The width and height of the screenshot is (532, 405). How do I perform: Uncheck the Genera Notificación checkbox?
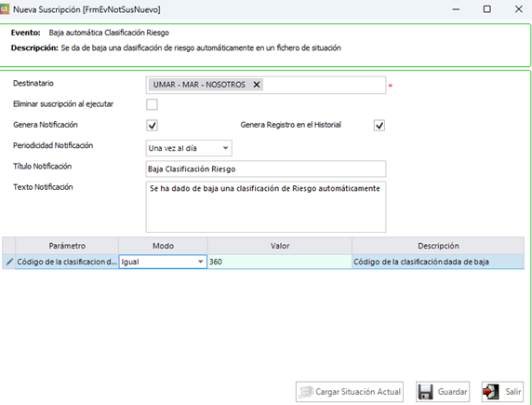coord(152,126)
